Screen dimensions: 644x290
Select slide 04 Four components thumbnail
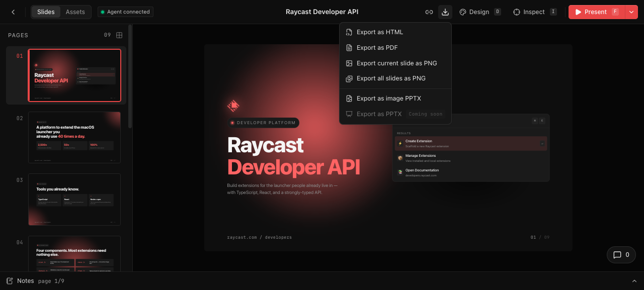pos(74,254)
